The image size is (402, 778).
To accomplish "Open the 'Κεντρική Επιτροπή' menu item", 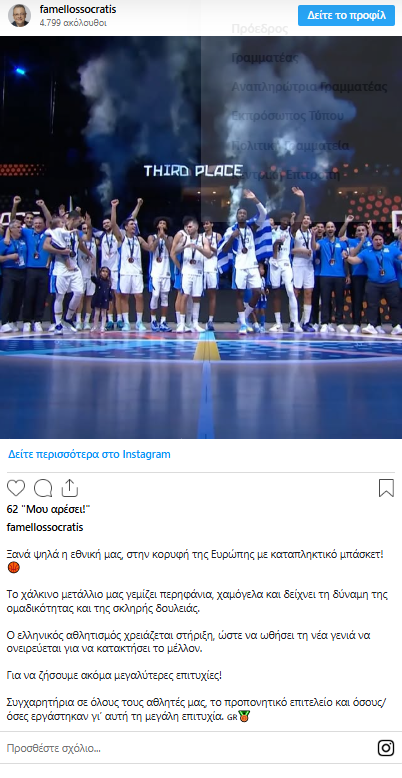I will click(x=286, y=175).
